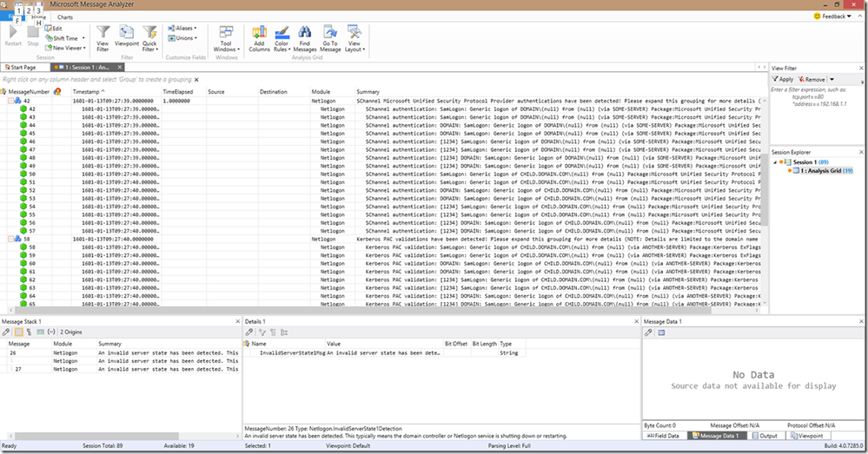Collapse the Session 1 tree node
The image size is (868, 454).
(775, 162)
